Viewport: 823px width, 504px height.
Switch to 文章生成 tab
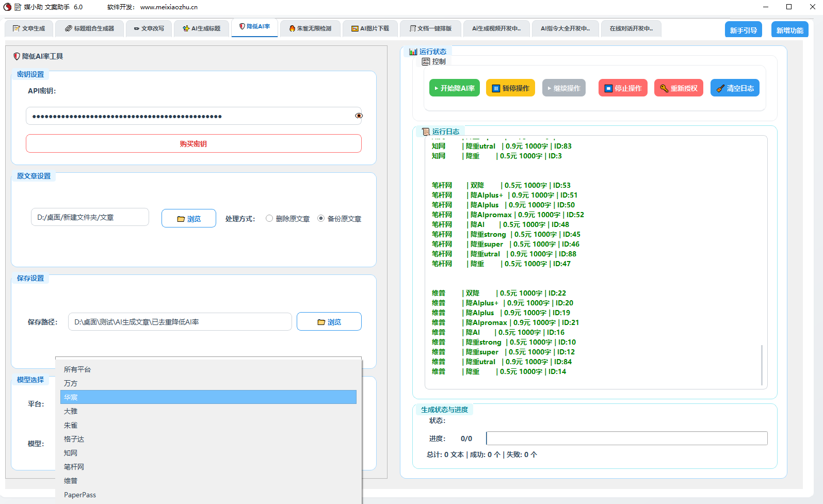[x=29, y=28]
